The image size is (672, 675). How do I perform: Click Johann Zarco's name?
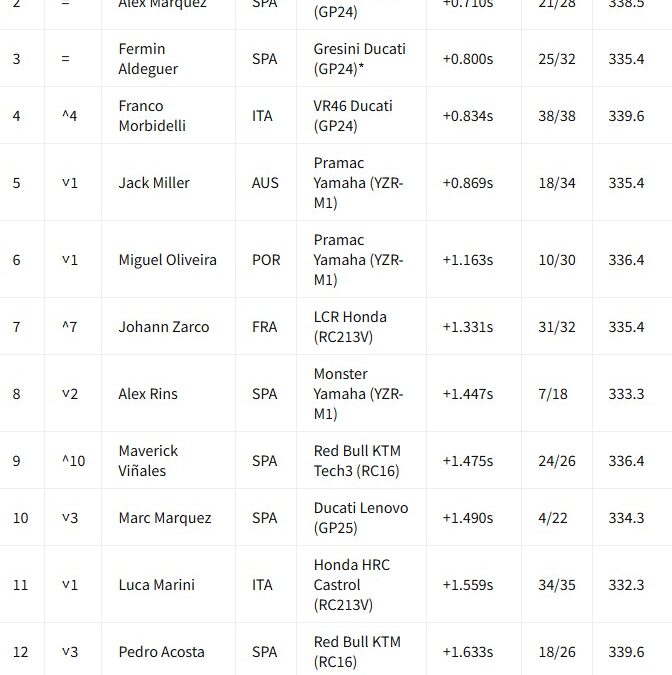164,327
